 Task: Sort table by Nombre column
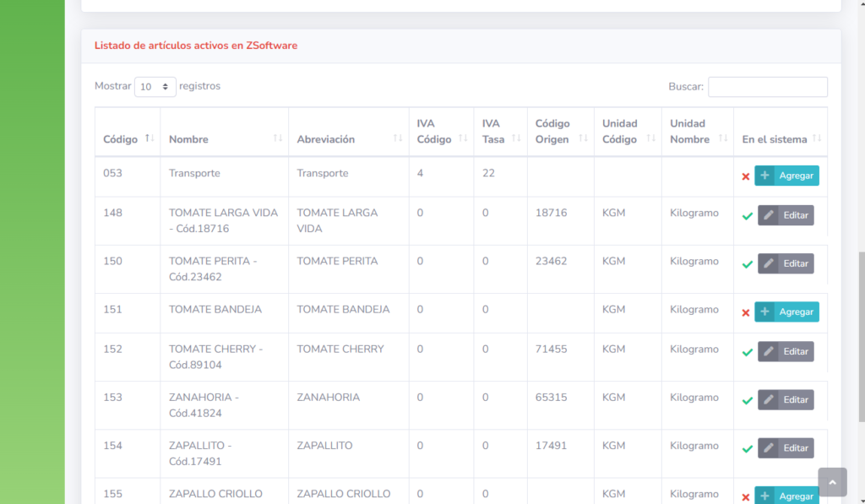224,138
